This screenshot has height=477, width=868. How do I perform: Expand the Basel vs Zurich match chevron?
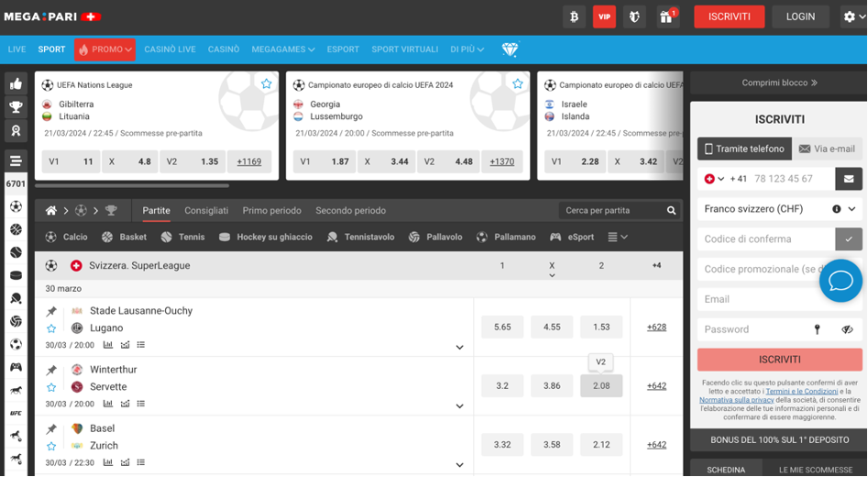(459, 465)
